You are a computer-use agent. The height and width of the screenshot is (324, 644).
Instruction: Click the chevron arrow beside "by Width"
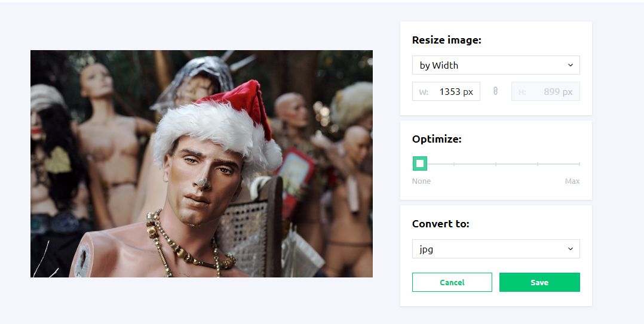tap(570, 65)
